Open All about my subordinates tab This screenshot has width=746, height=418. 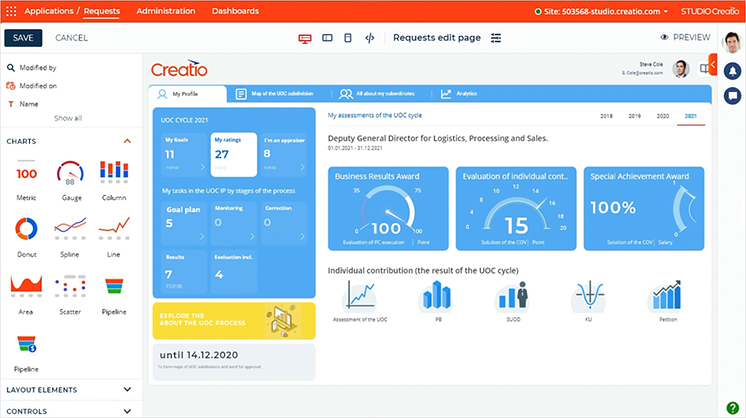click(377, 94)
